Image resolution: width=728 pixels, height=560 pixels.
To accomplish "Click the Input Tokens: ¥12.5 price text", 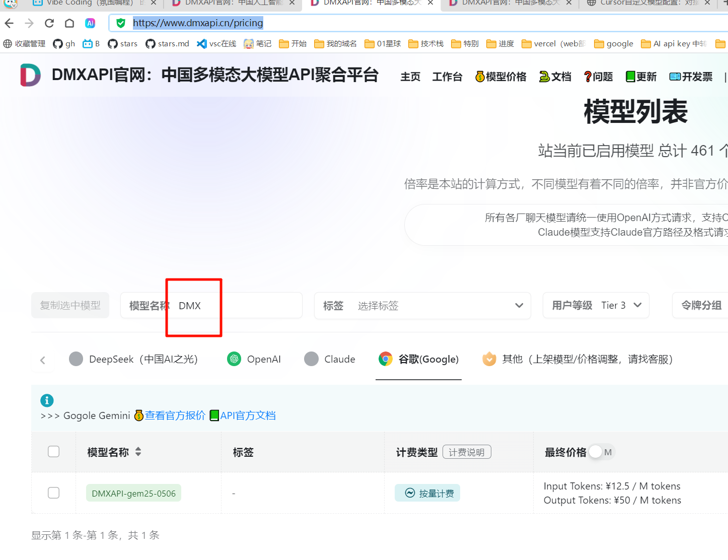I will (612, 486).
